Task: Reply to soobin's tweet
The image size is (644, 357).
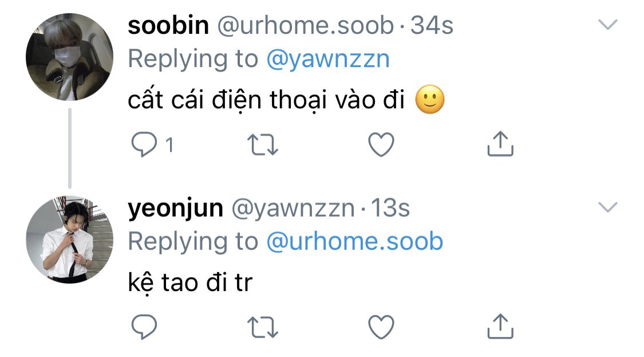Action: [x=144, y=144]
